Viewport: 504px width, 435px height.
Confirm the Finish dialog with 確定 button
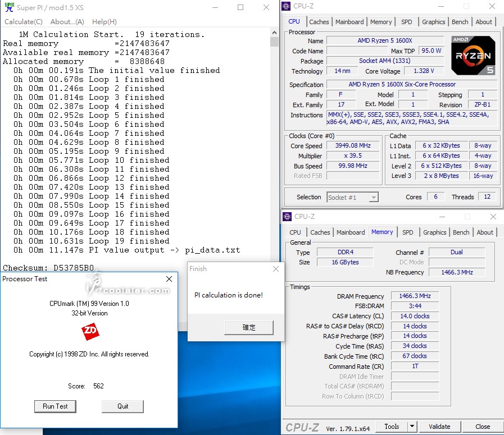(x=249, y=327)
